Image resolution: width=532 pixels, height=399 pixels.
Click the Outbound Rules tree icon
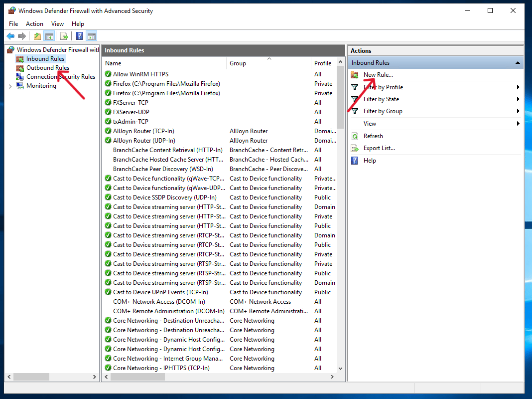[x=20, y=68]
